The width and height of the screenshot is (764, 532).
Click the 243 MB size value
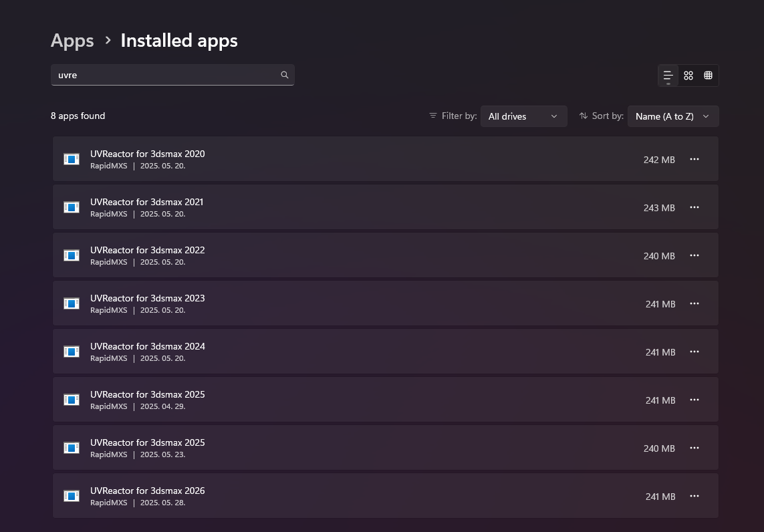(659, 208)
